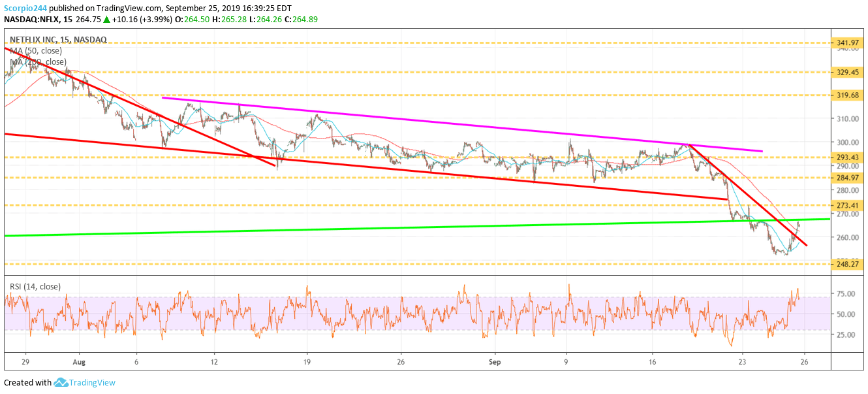
Task: Click the 260.00 price axis value
Action: (x=846, y=237)
